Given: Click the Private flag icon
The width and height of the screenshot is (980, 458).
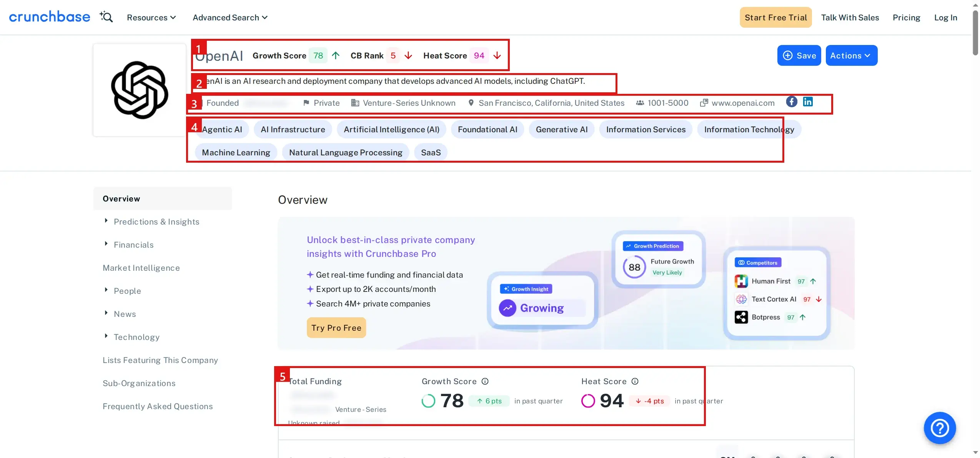Looking at the screenshot, I should tap(306, 103).
